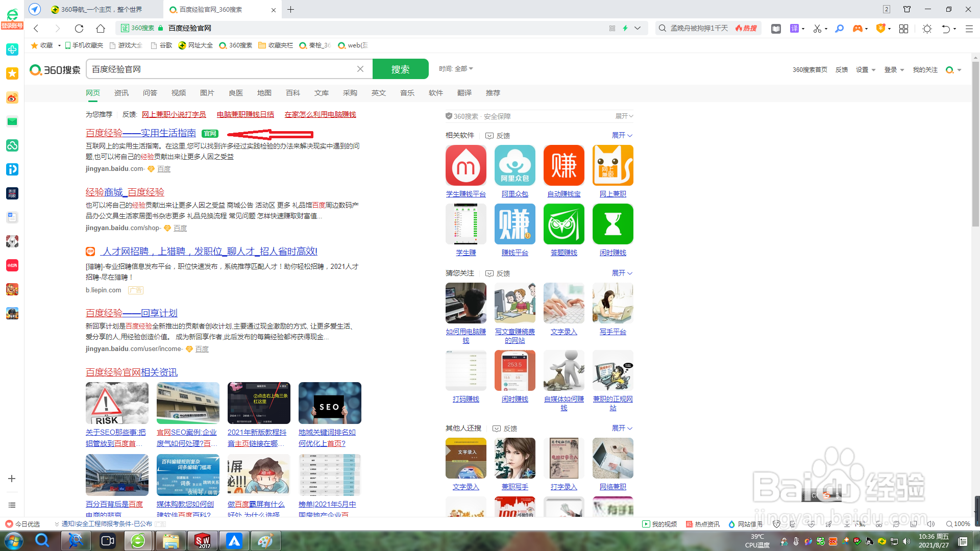This screenshot has height=551, width=980.
Task: Open the SEO news thumbnail
Action: click(330, 403)
